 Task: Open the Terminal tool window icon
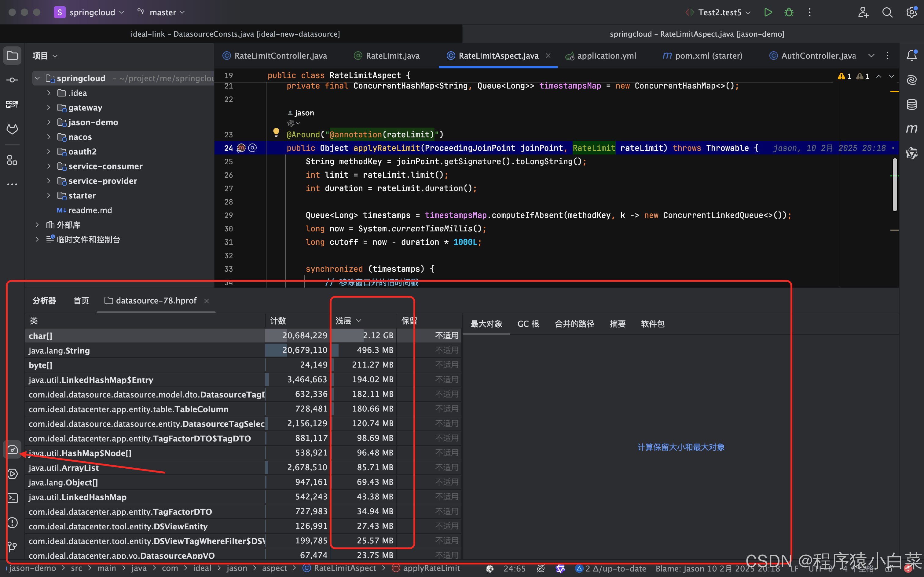[12, 498]
